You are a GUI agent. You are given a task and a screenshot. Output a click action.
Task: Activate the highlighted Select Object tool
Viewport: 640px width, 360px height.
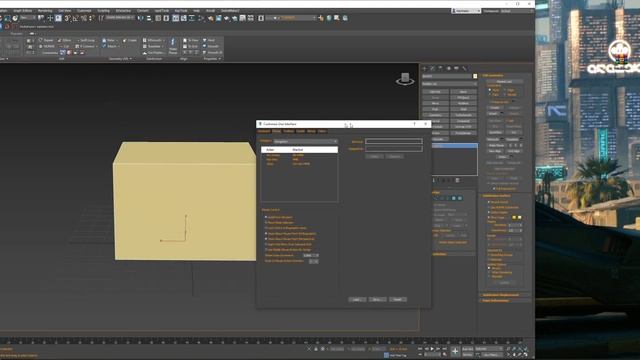58,18
